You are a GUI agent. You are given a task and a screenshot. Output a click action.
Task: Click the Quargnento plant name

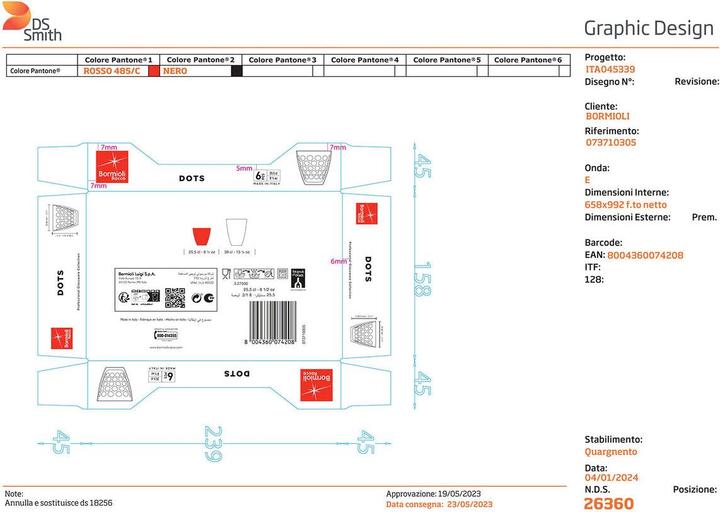(611, 452)
